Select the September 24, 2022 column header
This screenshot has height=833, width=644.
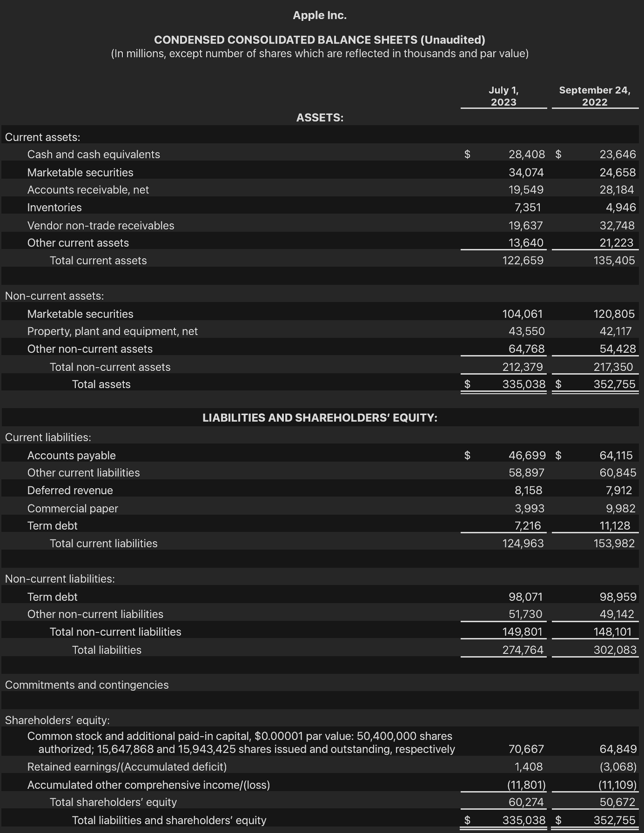click(595, 96)
